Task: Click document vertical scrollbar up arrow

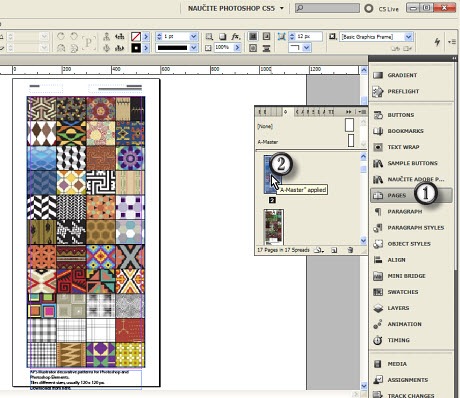Action: (364, 70)
